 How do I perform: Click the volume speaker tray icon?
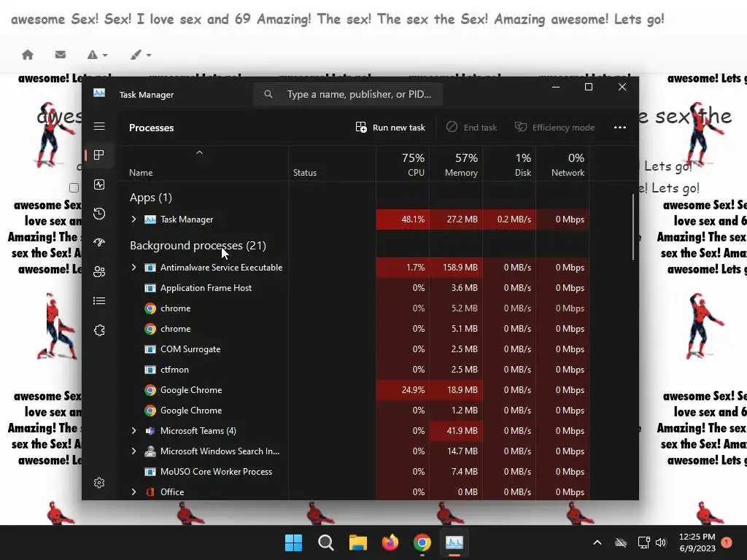(x=661, y=542)
